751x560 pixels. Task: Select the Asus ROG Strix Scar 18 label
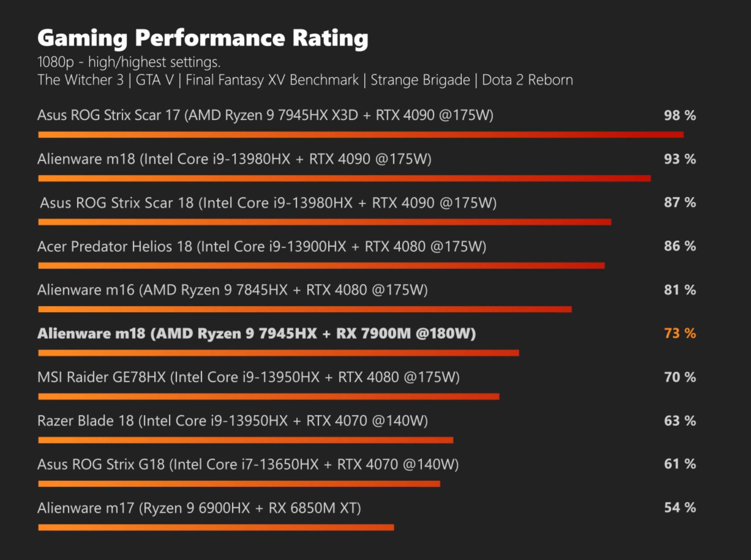tap(268, 203)
